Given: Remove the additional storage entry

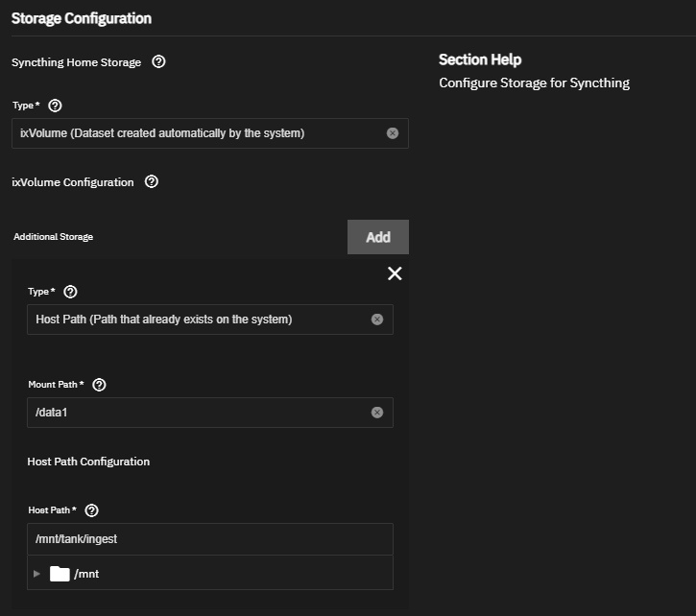Looking at the screenshot, I should click(x=394, y=273).
